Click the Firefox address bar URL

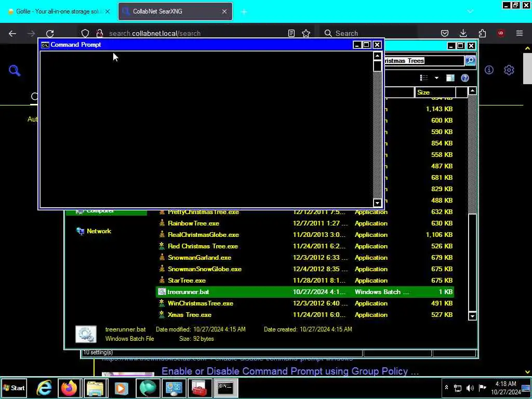[x=155, y=33]
